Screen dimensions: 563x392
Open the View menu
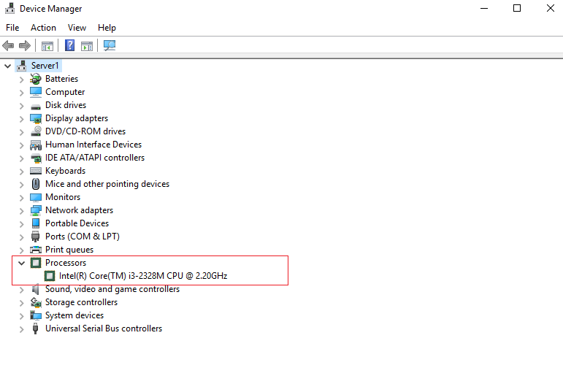coord(77,28)
